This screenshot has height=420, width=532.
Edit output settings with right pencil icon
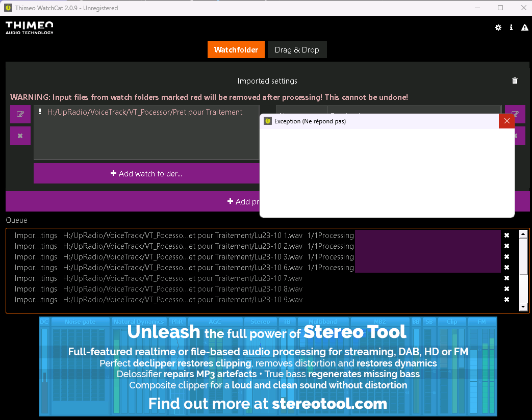pos(515,114)
